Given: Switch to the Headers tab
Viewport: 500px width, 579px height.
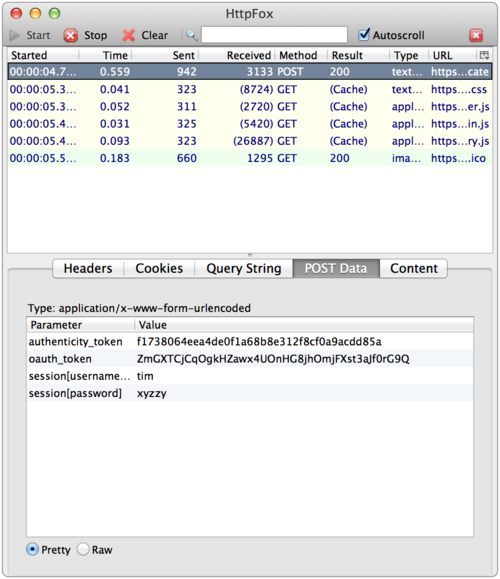Looking at the screenshot, I should (88, 268).
